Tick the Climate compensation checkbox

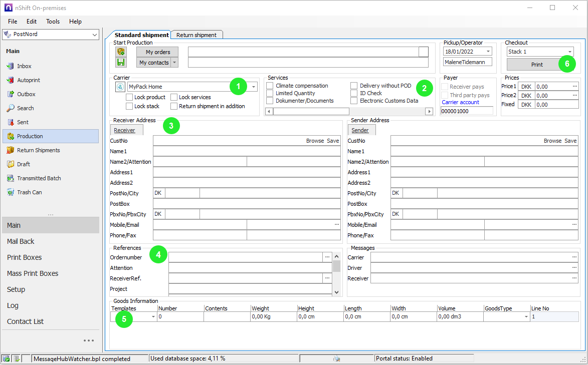(x=270, y=86)
